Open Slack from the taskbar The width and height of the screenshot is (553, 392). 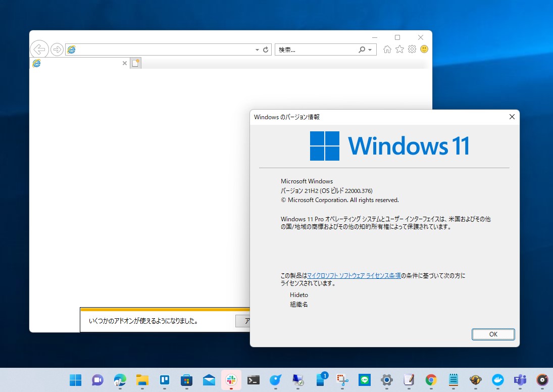231,380
